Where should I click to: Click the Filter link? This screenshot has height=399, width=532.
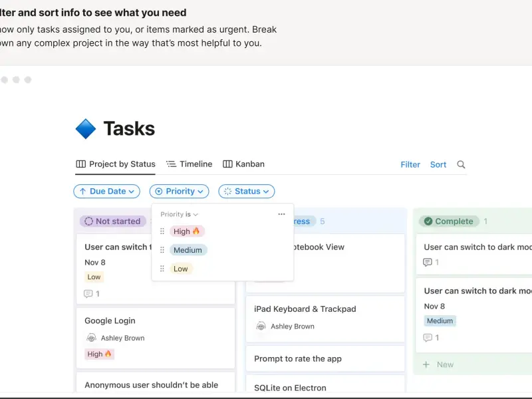(x=410, y=164)
